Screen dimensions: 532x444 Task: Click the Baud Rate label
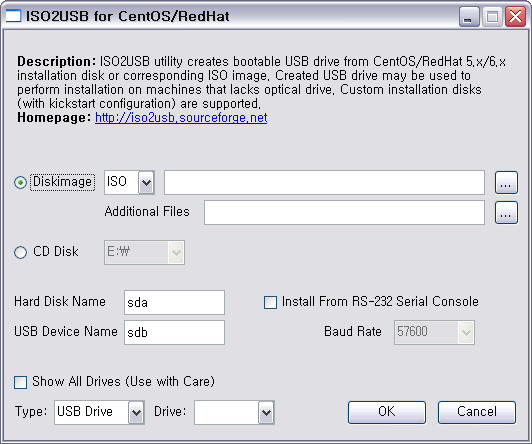coord(353,331)
